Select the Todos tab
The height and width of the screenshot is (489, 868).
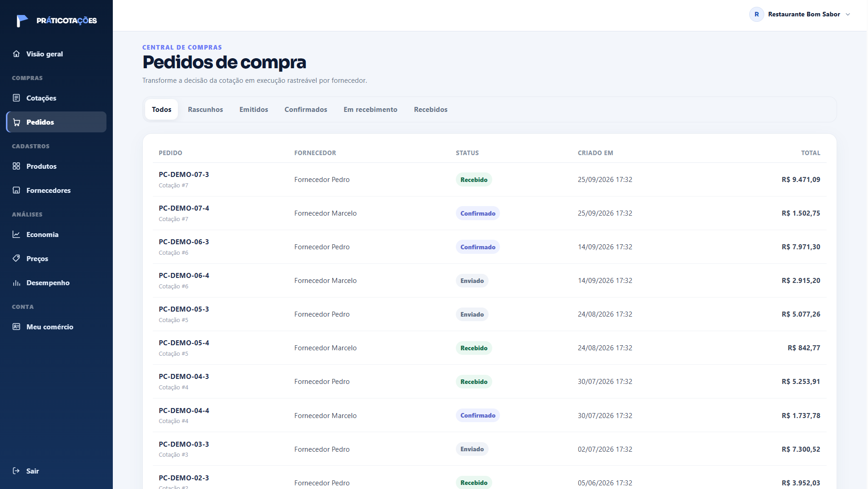tap(161, 110)
